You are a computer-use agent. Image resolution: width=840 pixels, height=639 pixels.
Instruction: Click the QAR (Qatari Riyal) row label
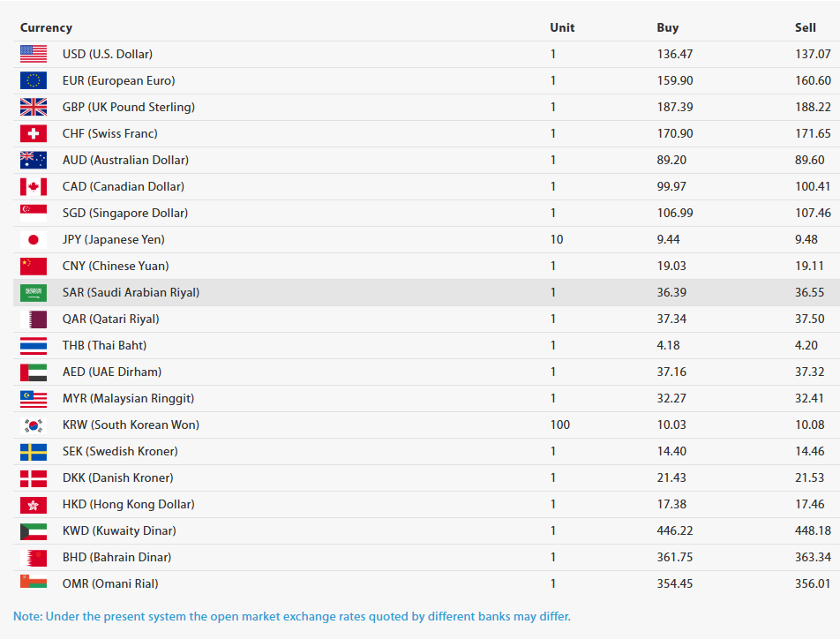tap(111, 319)
